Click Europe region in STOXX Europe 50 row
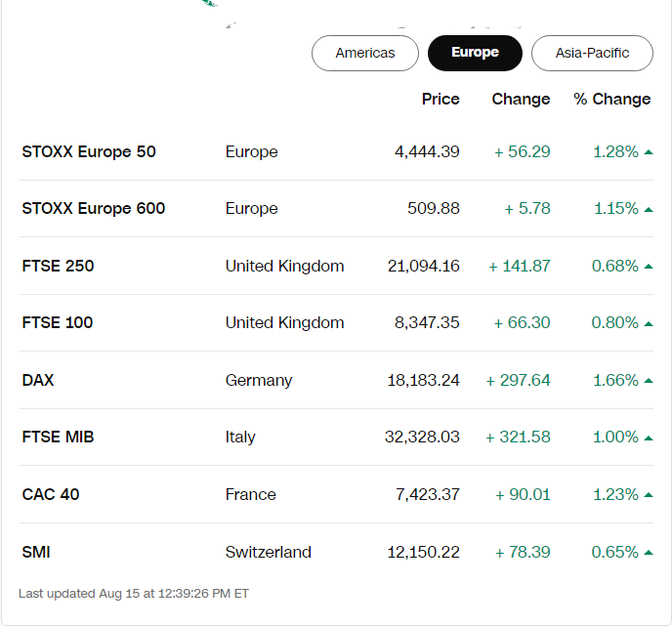This screenshot has height=626, width=672. tap(252, 151)
